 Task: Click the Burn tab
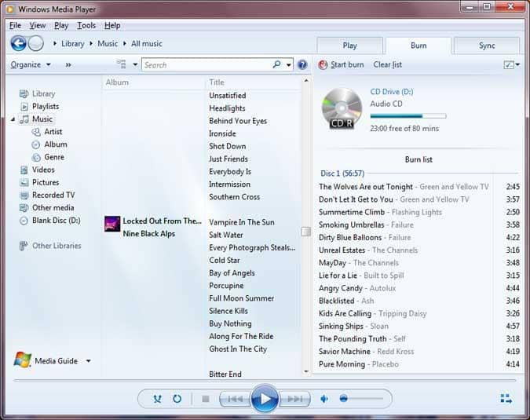tap(419, 46)
